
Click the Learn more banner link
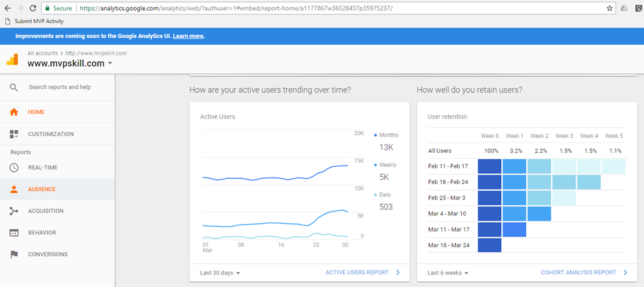point(188,36)
